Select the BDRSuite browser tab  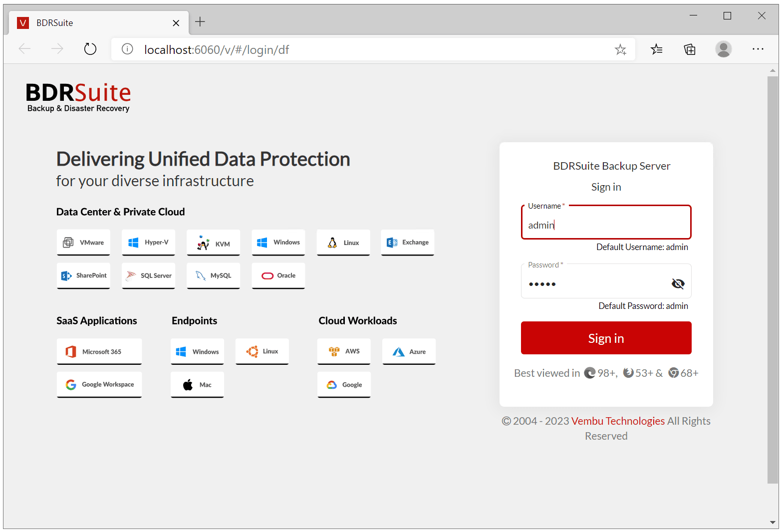click(99, 22)
